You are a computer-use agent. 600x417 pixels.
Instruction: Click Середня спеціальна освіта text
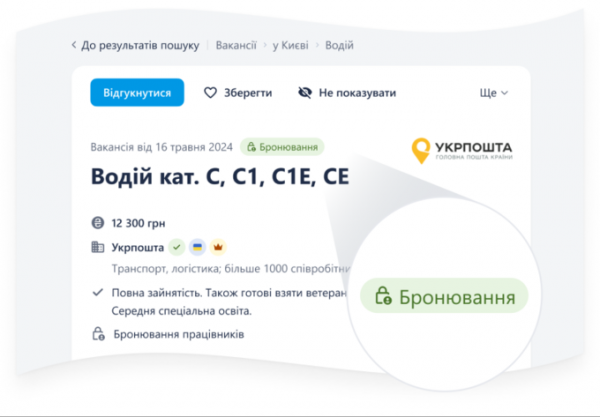click(181, 311)
